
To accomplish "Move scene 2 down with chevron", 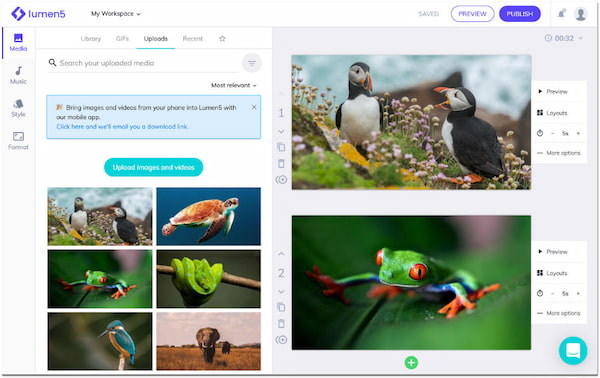I will 281,292.
